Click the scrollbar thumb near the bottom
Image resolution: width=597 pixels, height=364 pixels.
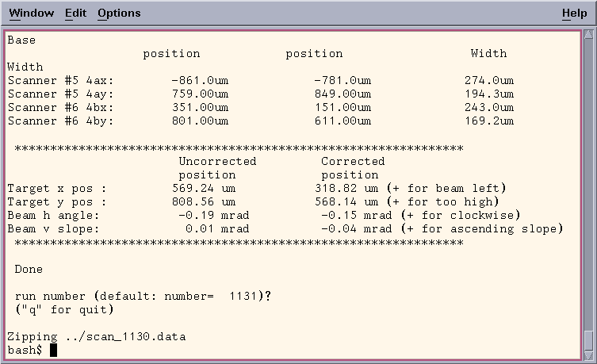tap(588, 339)
